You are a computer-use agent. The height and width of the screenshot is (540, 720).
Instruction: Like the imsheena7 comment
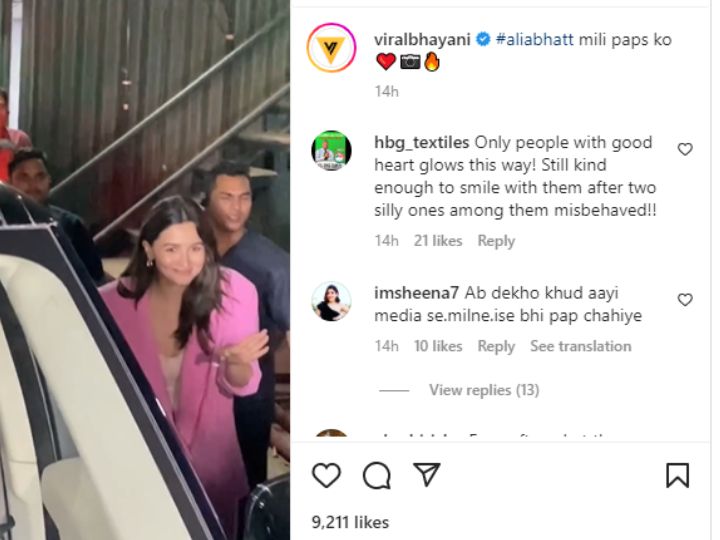685,300
